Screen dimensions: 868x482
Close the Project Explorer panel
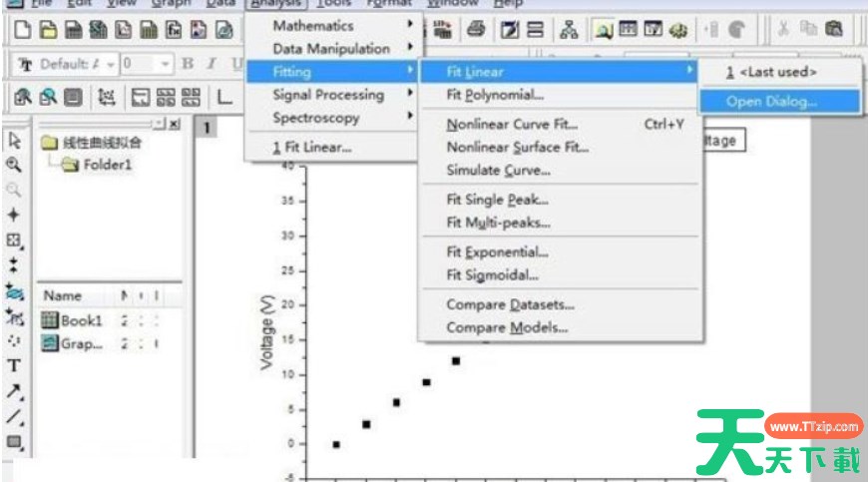click(175, 124)
